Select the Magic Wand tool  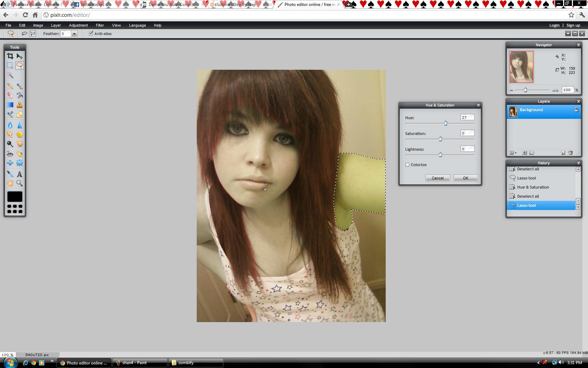(x=10, y=75)
